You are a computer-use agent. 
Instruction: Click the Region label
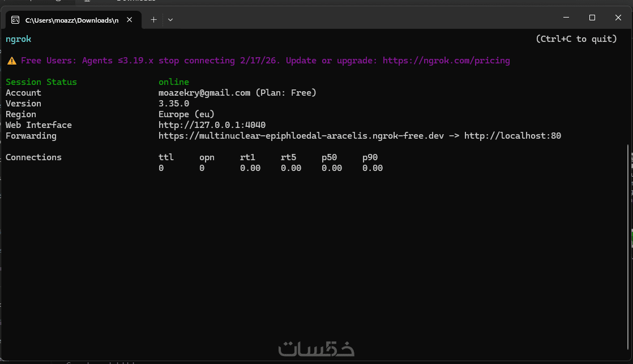coord(20,114)
